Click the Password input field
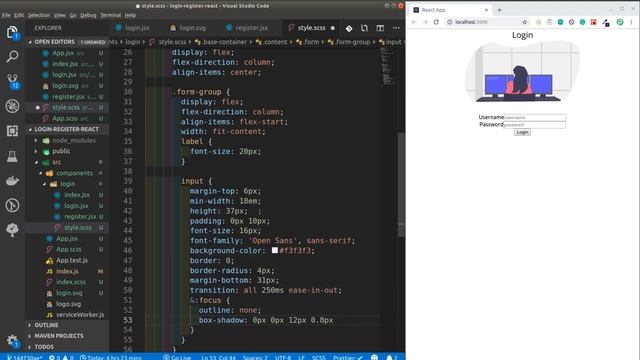 click(x=534, y=124)
